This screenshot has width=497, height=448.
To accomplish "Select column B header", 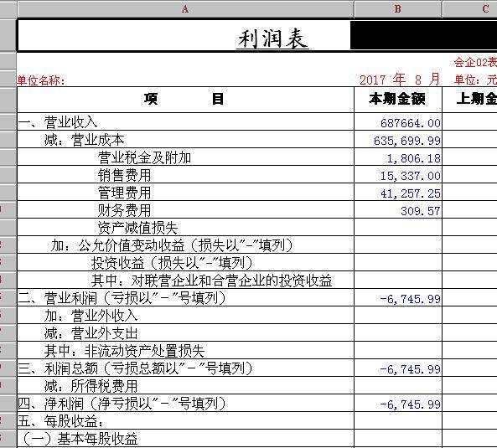I will [398, 9].
